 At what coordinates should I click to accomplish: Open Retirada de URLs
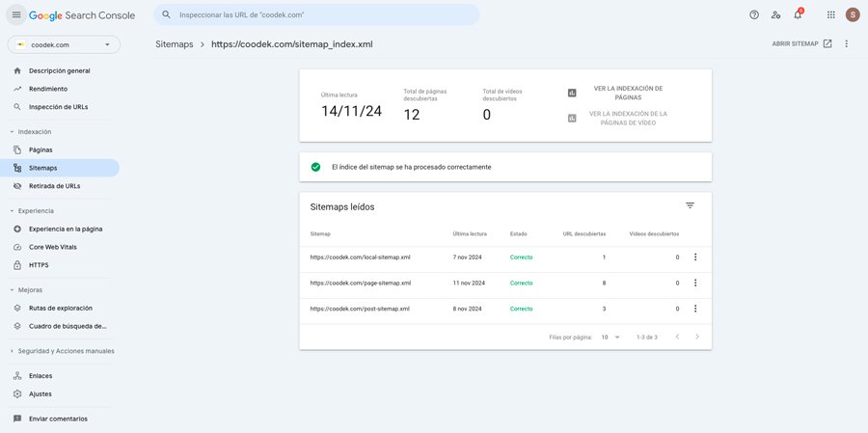[x=60, y=186]
